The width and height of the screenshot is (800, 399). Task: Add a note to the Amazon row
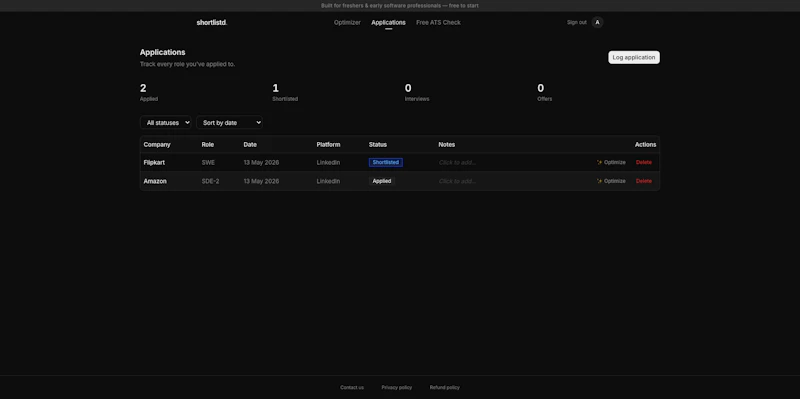(x=457, y=181)
